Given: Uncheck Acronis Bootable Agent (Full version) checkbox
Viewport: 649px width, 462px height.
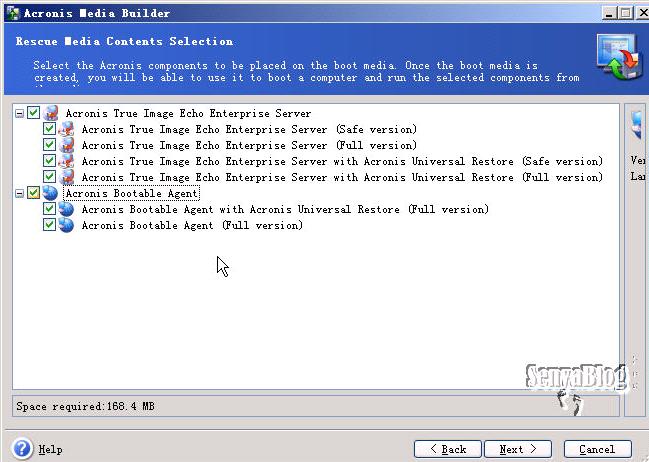Looking at the screenshot, I should (49, 225).
